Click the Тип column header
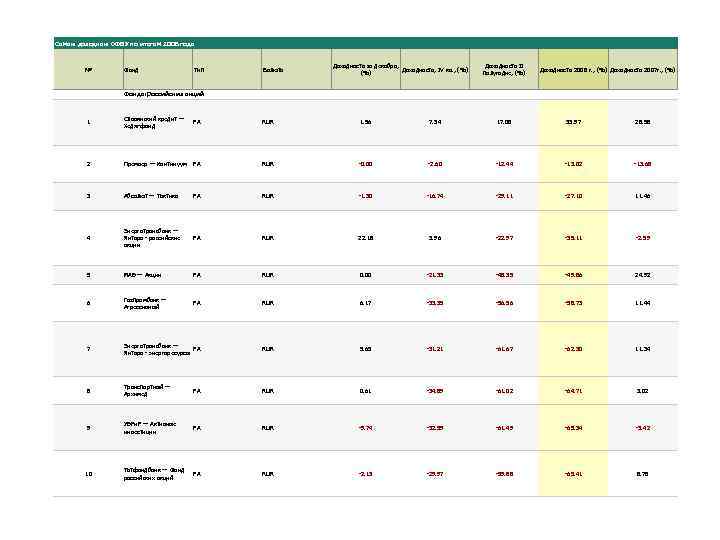The image size is (720, 540). click(x=227, y=70)
